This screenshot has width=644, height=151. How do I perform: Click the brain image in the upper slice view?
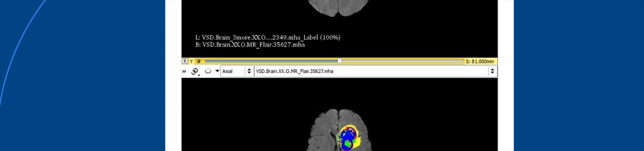pyautogui.click(x=339, y=7)
